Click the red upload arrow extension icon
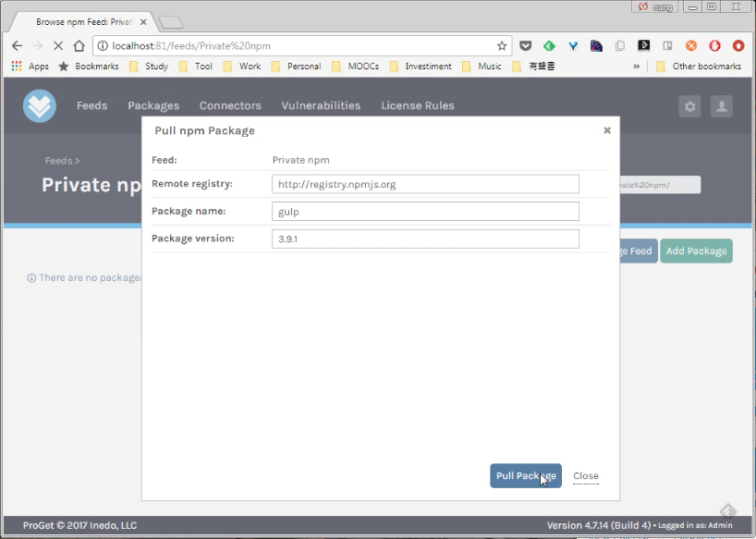756x539 pixels. tap(738, 46)
